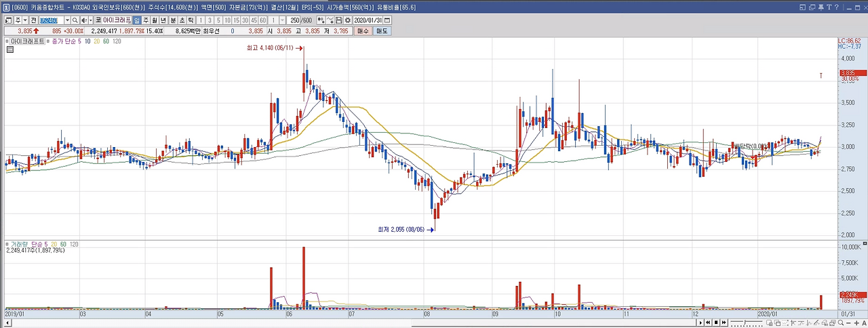This screenshot has height=328, width=868.
Task: Click the 전 button before the code field
Action: [x=33, y=20]
